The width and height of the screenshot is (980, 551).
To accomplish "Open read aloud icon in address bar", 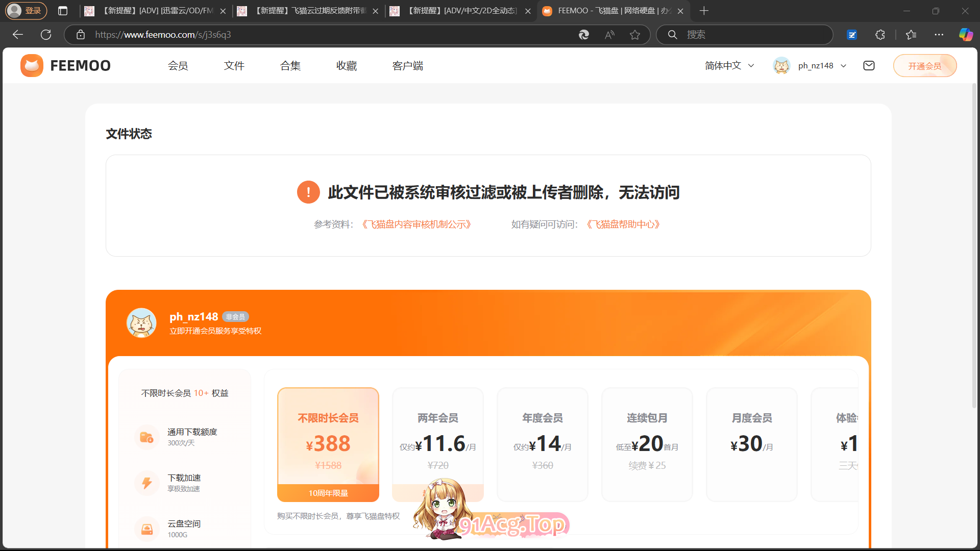I will 609,35.
